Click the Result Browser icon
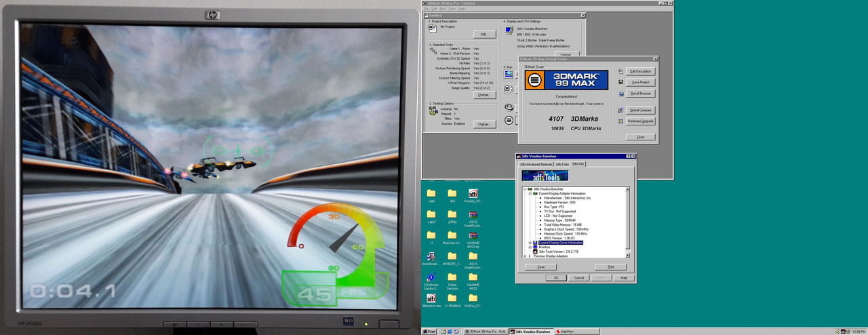 point(621,94)
